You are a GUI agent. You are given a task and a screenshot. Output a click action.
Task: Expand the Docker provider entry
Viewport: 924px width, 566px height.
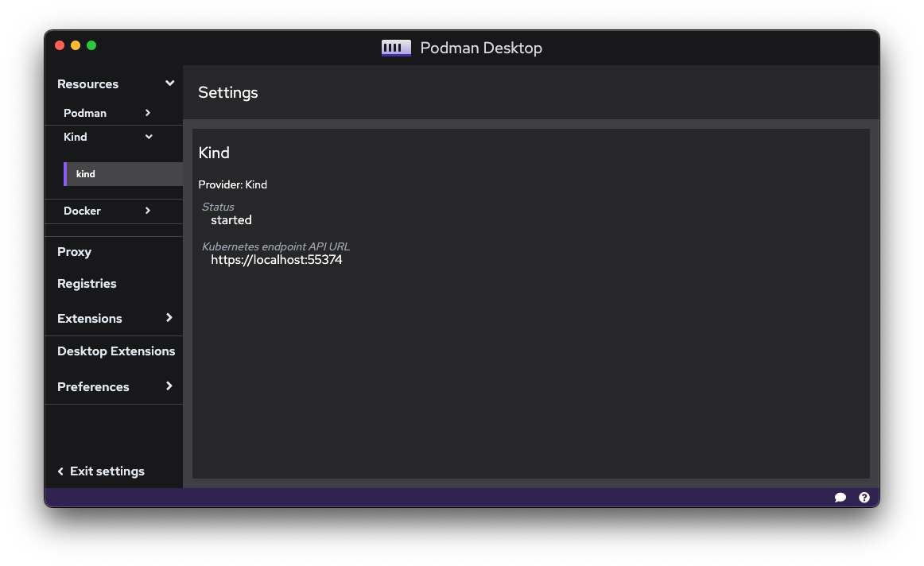coord(146,211)
